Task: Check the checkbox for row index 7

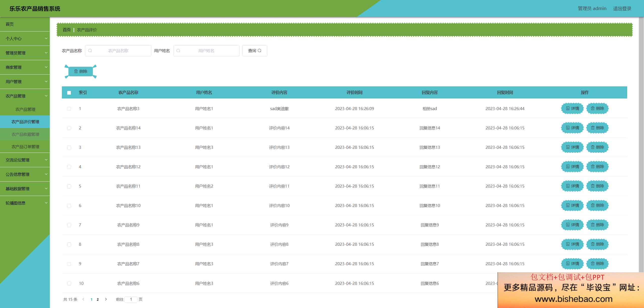Action: click(x=69, y=225)
